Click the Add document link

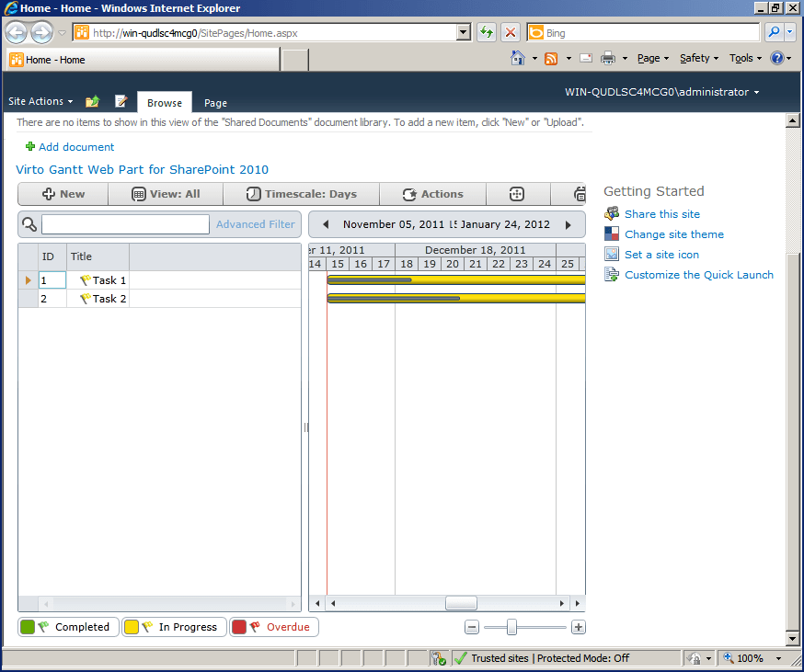click(x=76, y=146)
